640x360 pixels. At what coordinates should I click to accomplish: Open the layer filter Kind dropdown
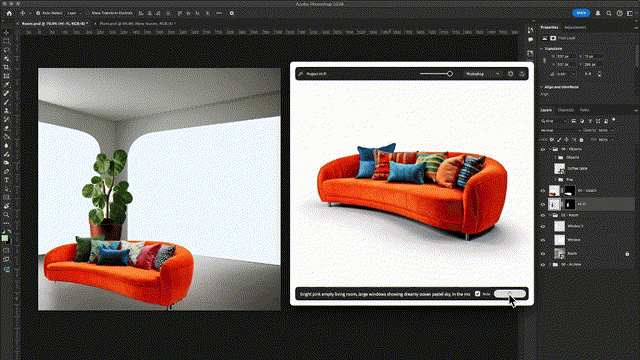554,121
